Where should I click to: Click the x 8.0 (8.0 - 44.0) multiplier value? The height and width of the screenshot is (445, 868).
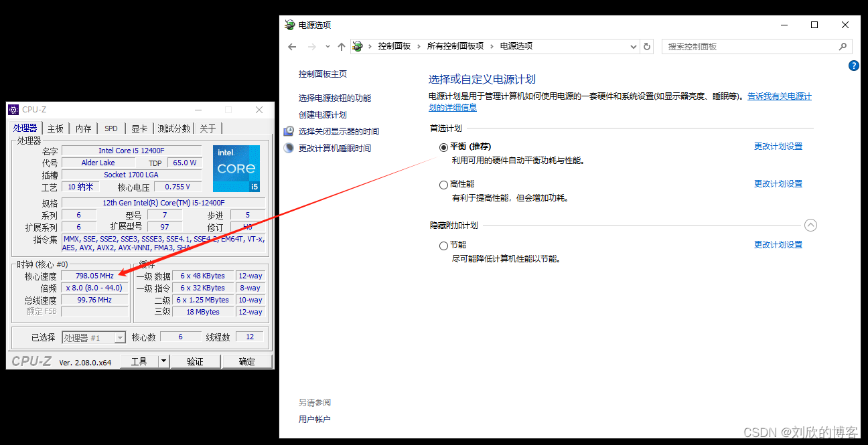coord(94,288)
